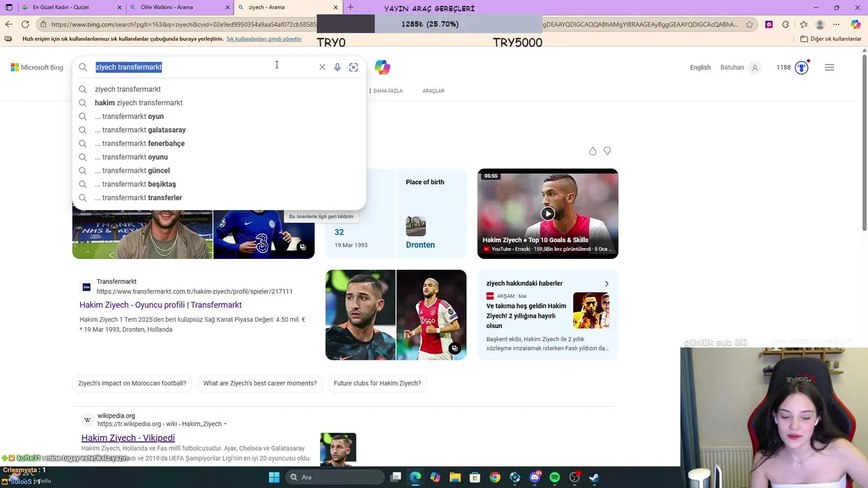This screenshot has width=868, height=488.
Task: Ask What are Ziyech's best career moments?
Action: (x=260, y=383)
